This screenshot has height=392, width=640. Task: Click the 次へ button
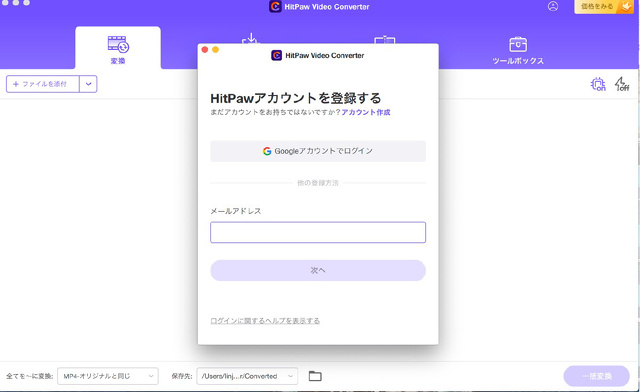(318, 270)
